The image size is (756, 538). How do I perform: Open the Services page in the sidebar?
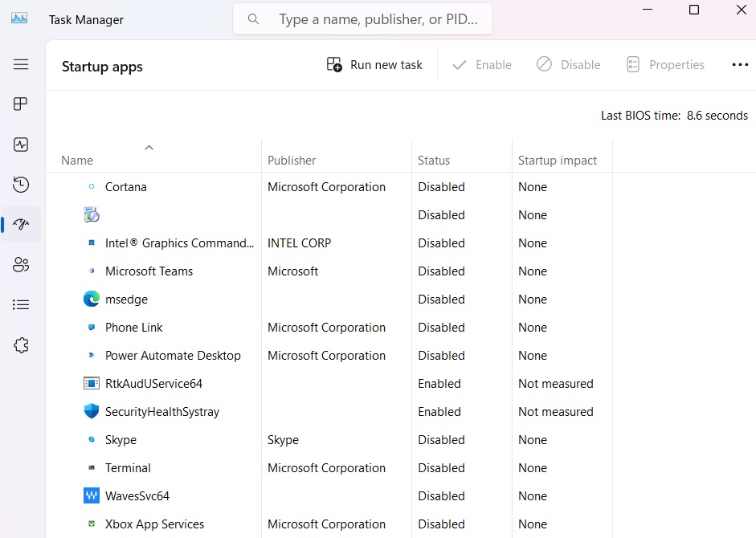(21, 344)
